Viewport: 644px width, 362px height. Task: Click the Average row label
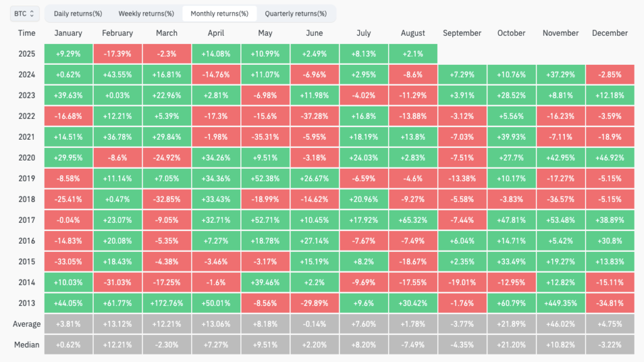(26, 324)
